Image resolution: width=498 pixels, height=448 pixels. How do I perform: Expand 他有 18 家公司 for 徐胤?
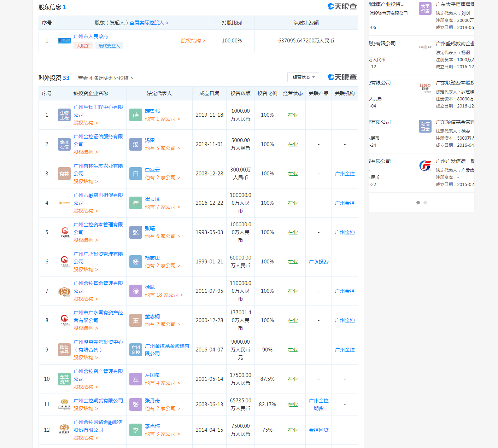164,295
